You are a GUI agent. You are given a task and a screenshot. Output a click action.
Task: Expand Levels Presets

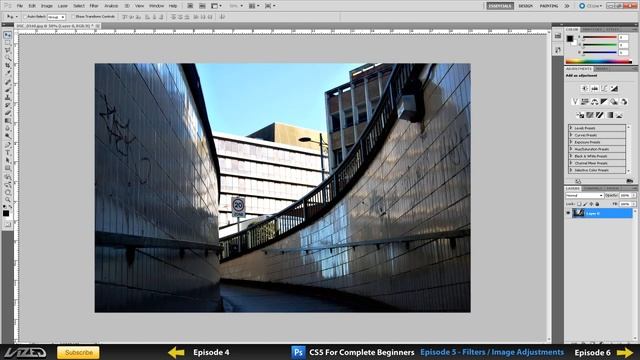click(571, 128)
